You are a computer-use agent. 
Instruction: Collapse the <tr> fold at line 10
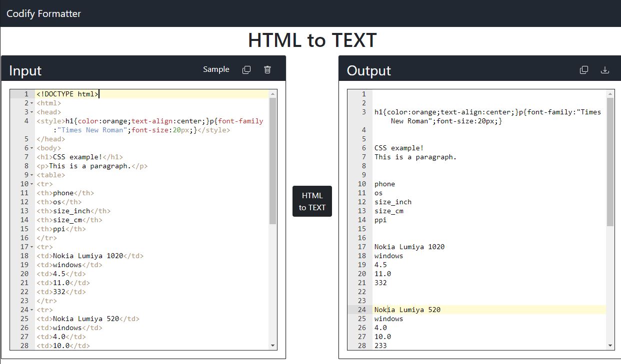(x=32, y=184)
